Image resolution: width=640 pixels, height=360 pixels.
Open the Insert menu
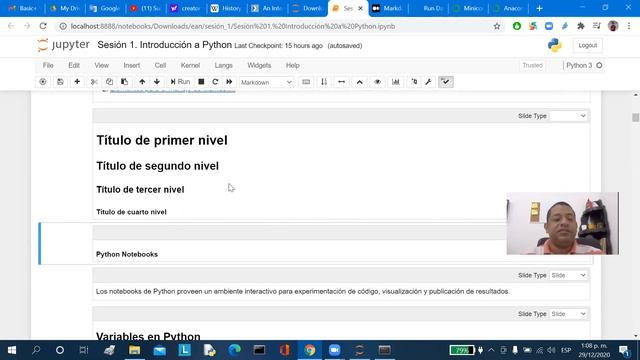click(131, 65)
